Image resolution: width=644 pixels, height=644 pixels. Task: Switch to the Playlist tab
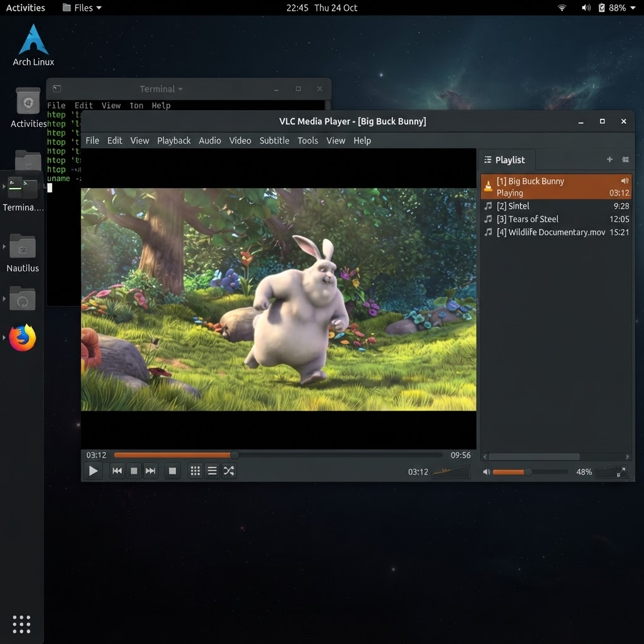coord(506,160)
